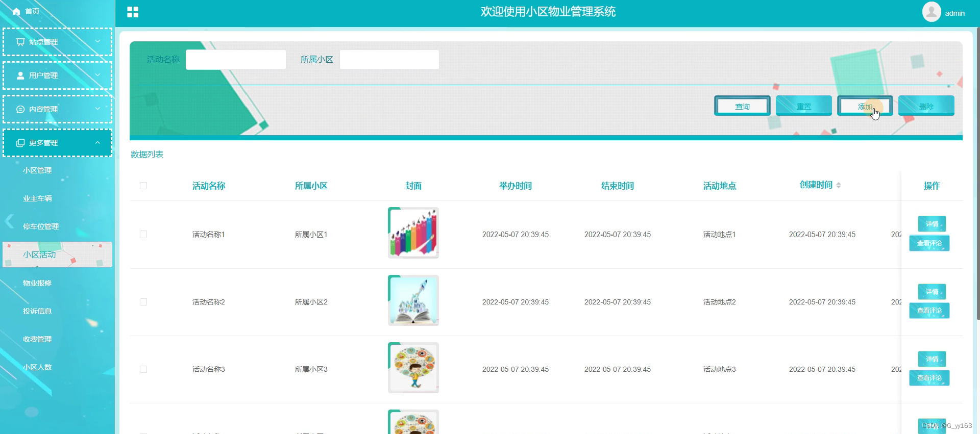Open 业主车辆 in the sidebar
Viewport: 980px width, 434px height.
pyautogui.click(x=37, y=198)
